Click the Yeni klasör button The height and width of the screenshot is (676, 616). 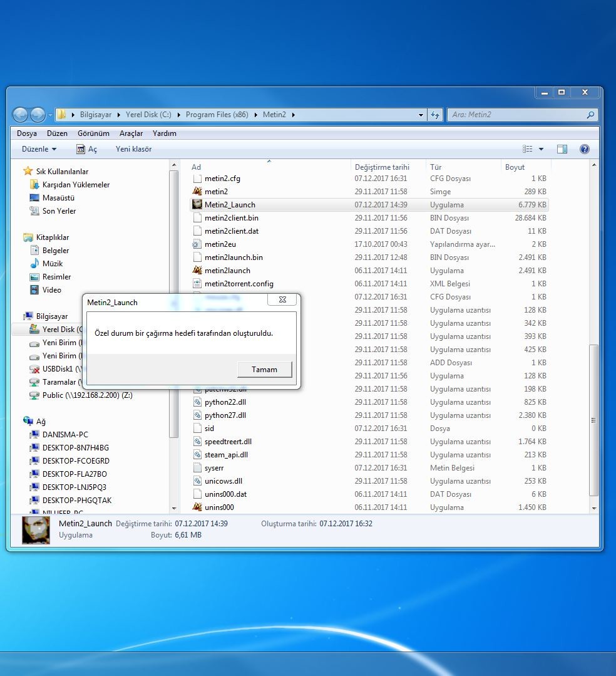[133, 149]
